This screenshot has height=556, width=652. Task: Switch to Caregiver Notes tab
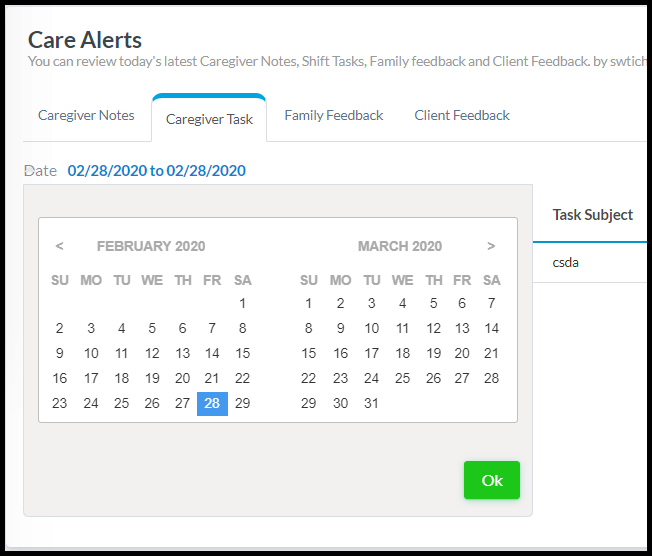click(86, 116)
